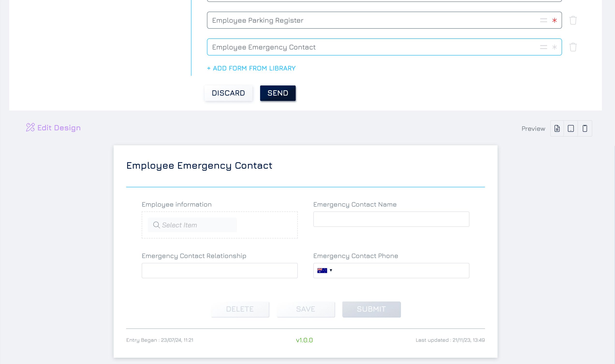615x364 pixels.
Task: Switch to mobile phone preview mode
Action: point(585,128)
